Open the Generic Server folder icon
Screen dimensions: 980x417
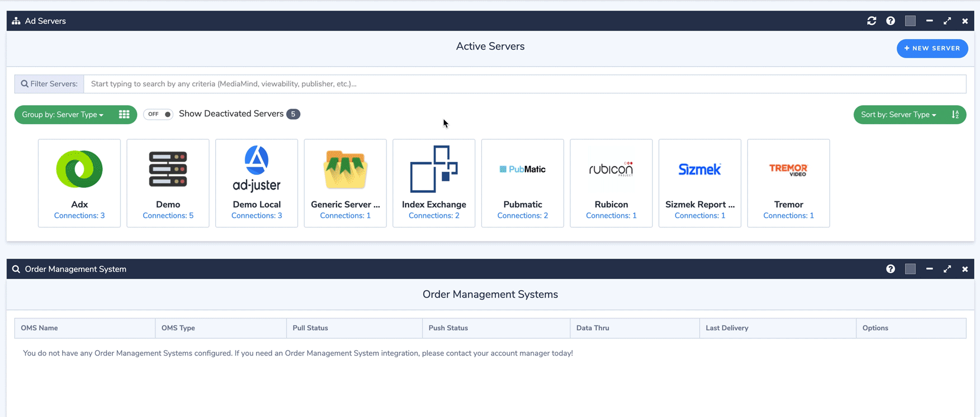point(345,169)
